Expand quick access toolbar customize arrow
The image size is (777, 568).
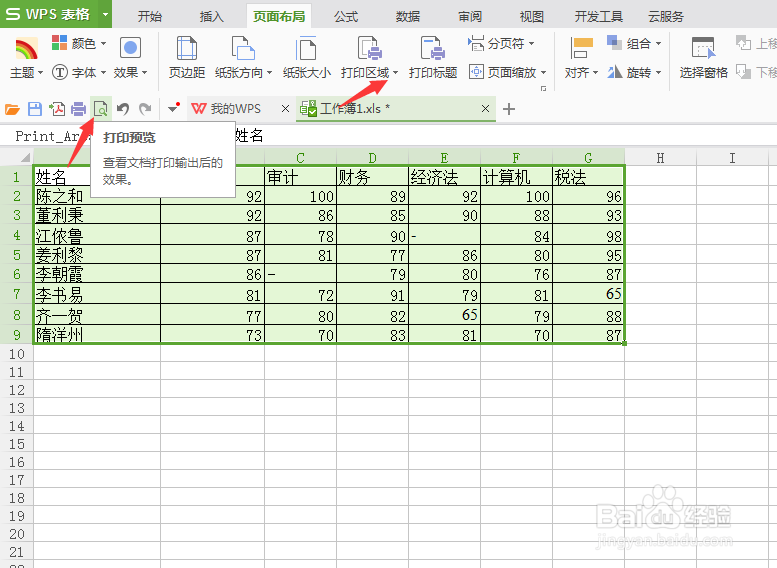(x=173, y=108)
